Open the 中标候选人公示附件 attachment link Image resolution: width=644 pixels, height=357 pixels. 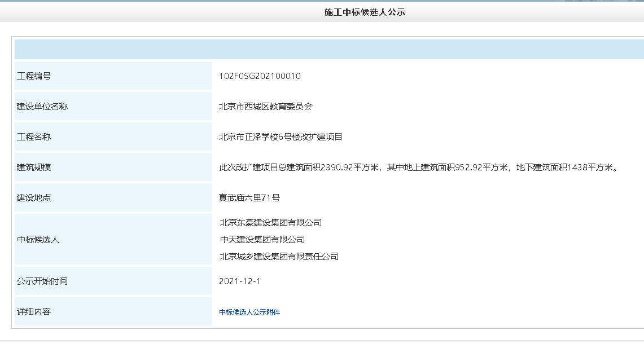click(x=249, y=312)
